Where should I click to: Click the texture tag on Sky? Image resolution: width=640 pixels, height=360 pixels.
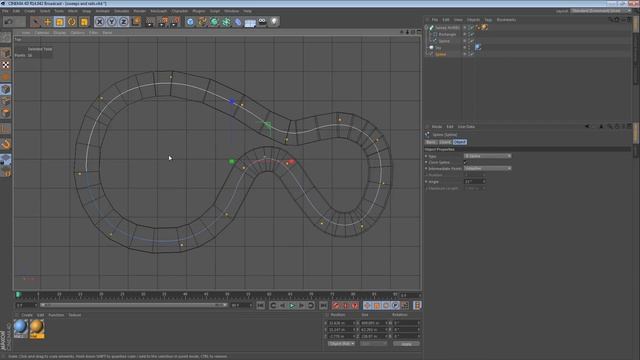(x=478, y=47)
